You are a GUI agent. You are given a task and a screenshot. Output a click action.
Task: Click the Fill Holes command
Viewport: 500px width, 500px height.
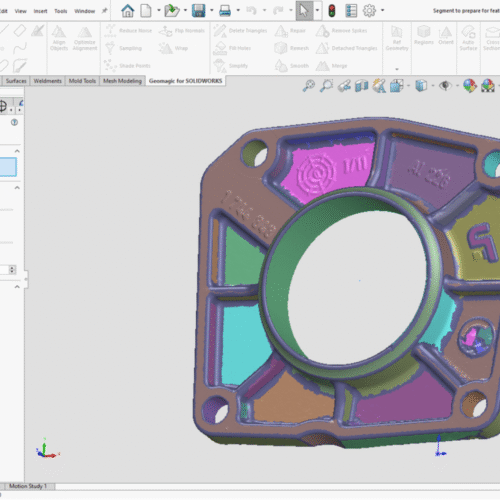click(x=232, y=48)
